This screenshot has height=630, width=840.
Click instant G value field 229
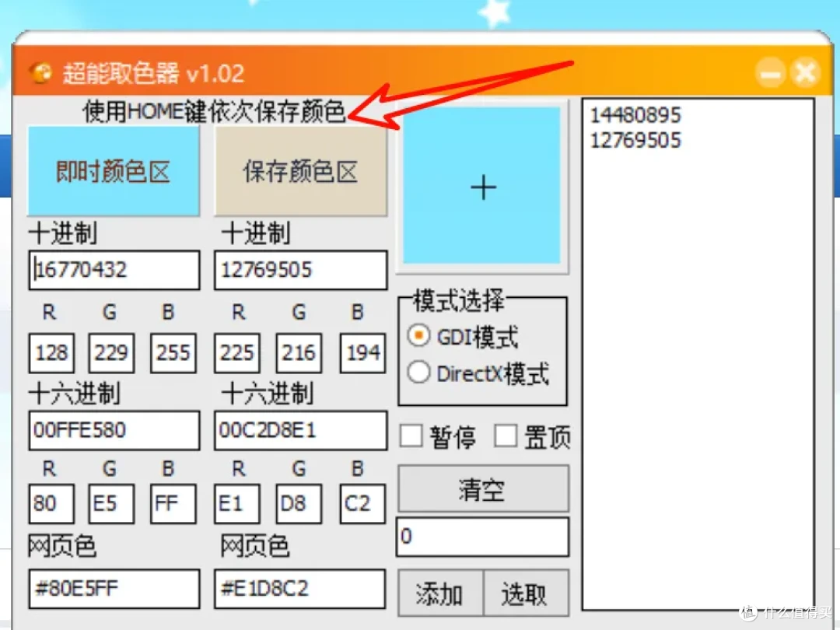[x=111, y=353]
